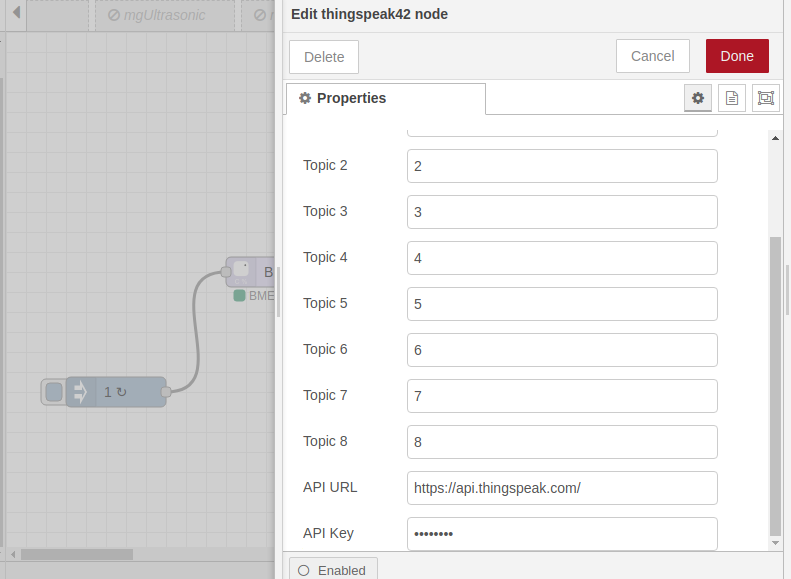The height and width of the screenshot is (579, 791).
Task: Click the Delete button
Action: [324, 57]
